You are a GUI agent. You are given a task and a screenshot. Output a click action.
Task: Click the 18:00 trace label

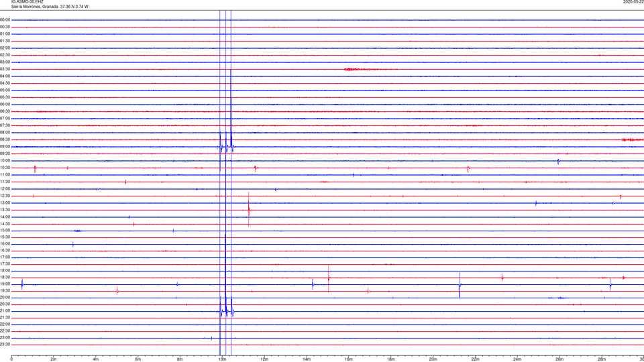[5, 270]
